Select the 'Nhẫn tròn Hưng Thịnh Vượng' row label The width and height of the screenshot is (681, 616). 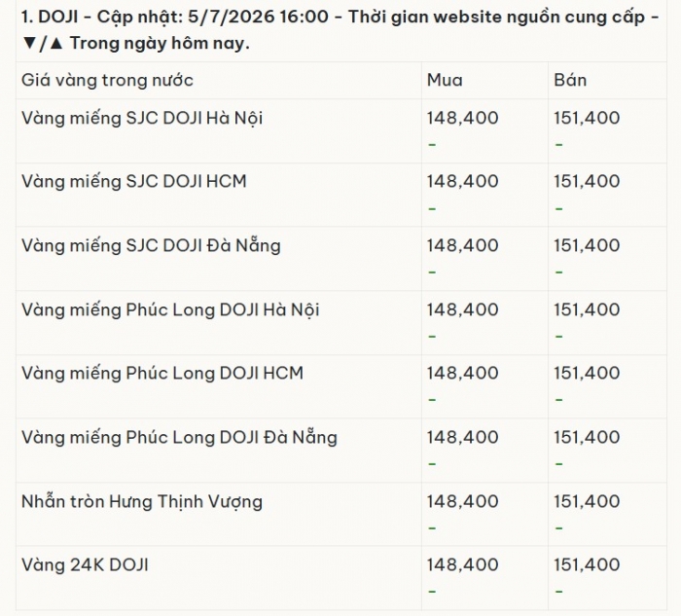click(x=142, y=502)
